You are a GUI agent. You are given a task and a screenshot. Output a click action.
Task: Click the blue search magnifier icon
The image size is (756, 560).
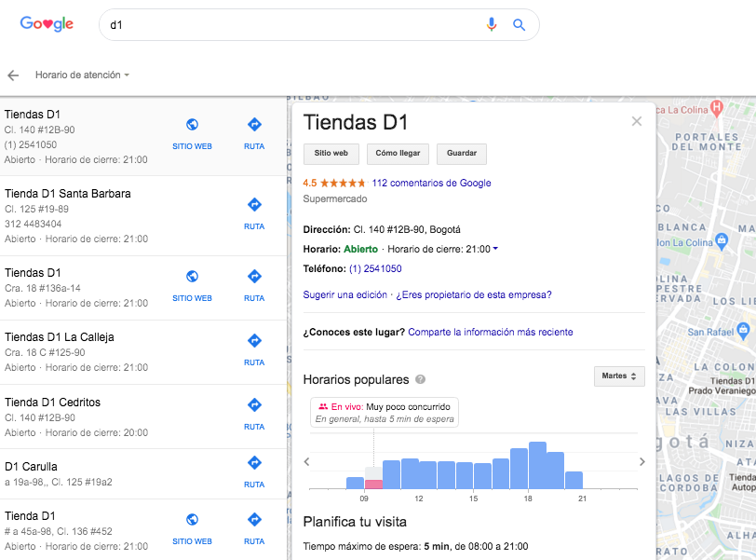(x=520, y=25)
